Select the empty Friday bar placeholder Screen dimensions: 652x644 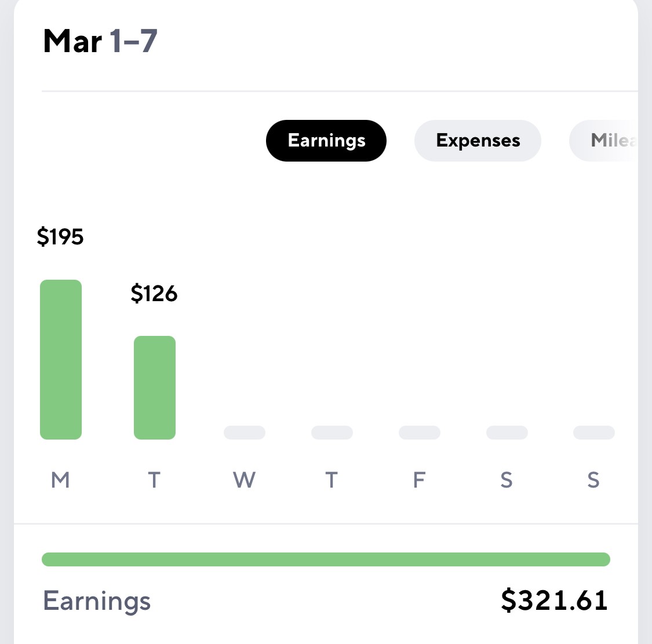click(x=420, y=433)
